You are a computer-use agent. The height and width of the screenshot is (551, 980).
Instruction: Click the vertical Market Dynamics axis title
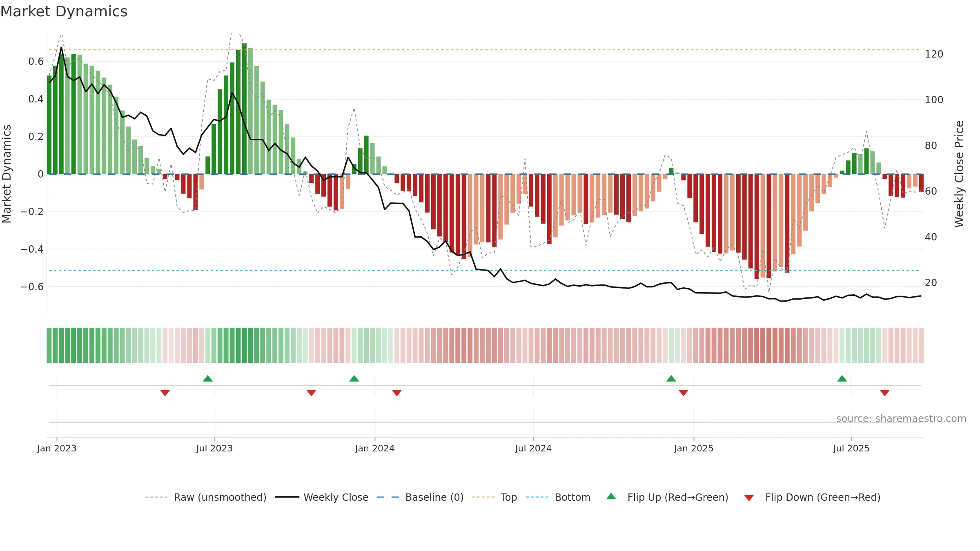pos(7,174)
